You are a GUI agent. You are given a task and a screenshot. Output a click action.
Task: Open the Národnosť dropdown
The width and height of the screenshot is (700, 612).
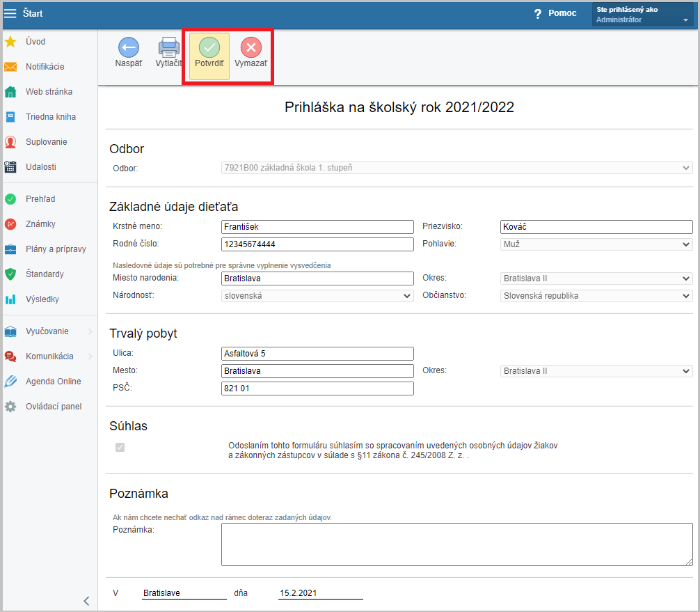coord(317,296)
